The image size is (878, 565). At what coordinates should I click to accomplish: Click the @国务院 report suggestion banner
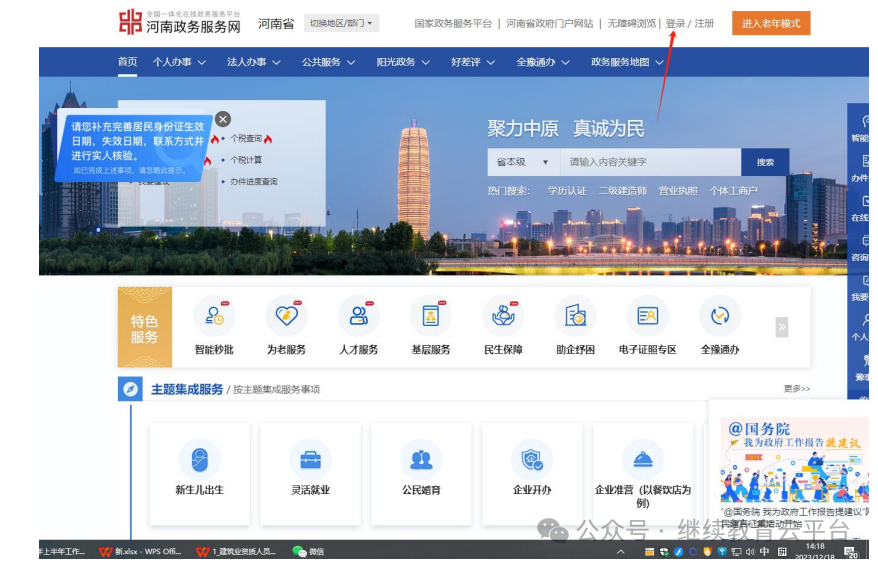795,460
